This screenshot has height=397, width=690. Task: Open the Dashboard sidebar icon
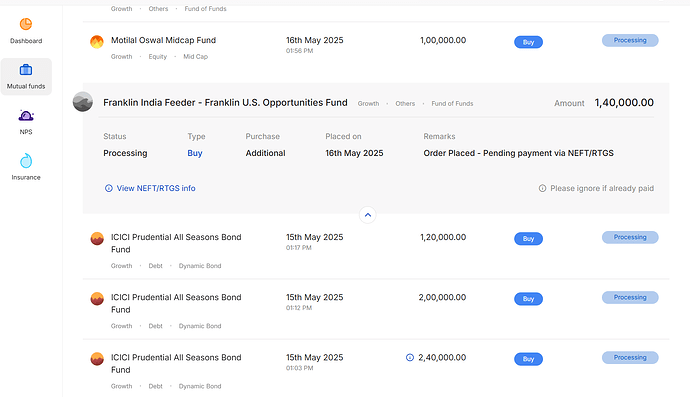tap(26, 24)
